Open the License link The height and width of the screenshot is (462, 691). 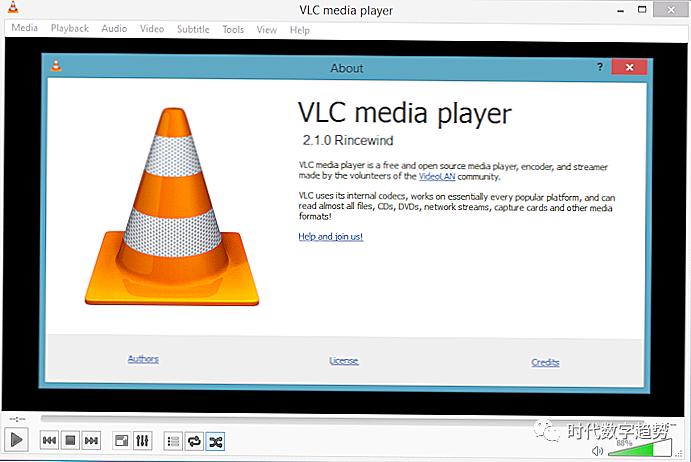click(x=344, y=361)
